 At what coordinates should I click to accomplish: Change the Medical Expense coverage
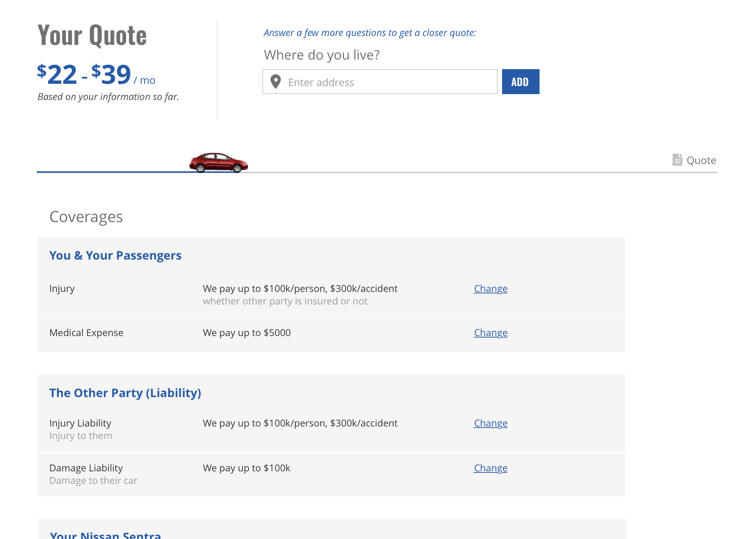(x=490, y=333)
